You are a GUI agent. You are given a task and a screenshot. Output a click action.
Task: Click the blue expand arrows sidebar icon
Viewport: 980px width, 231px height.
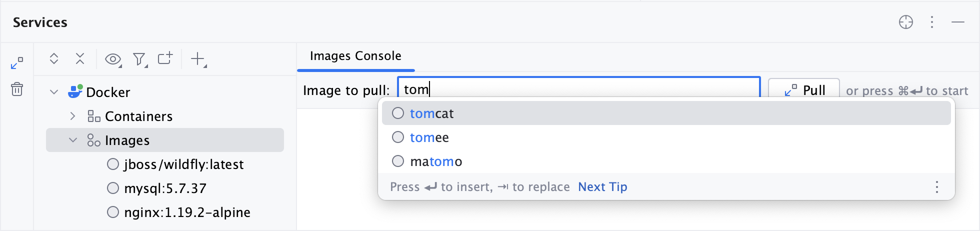17,63
